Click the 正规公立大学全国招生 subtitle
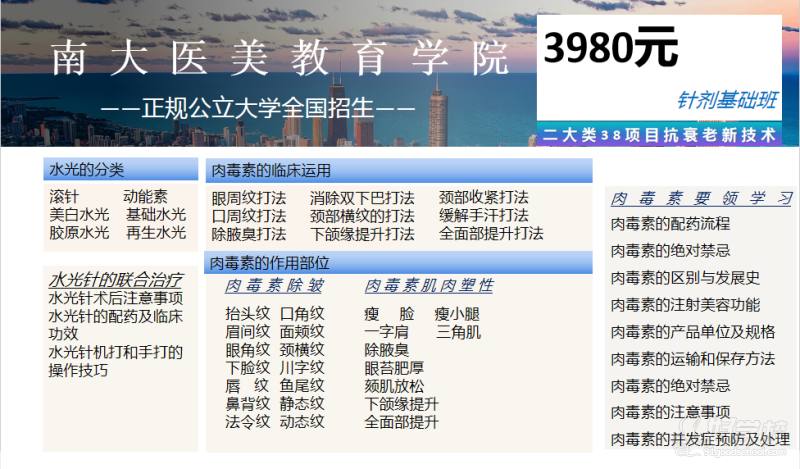This screenshot has width=800, height=469. click(x=258, y=108)
